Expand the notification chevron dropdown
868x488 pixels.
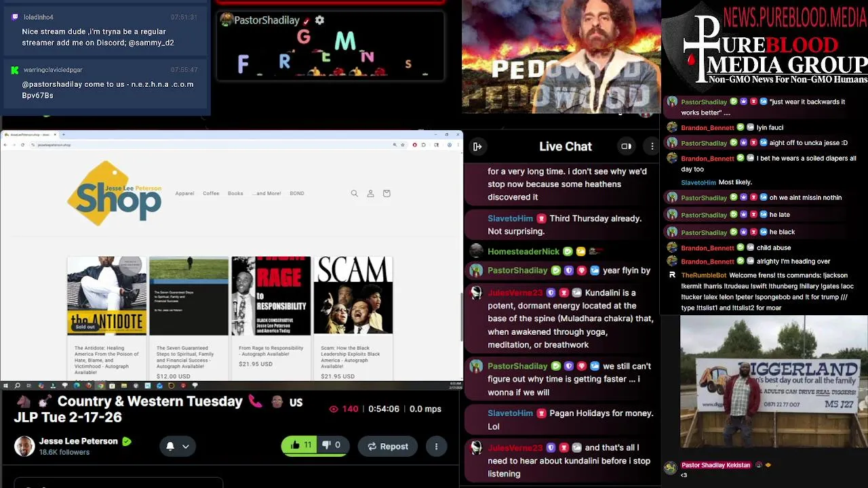185,447
